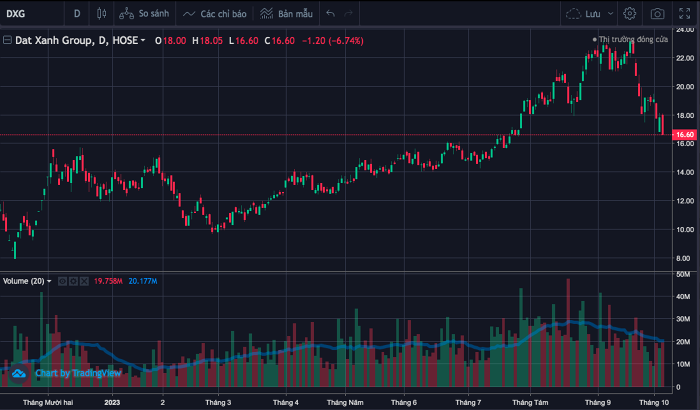Open dropdown next to Dat Xanh Group, D, HOSE

tap(143, 41)
